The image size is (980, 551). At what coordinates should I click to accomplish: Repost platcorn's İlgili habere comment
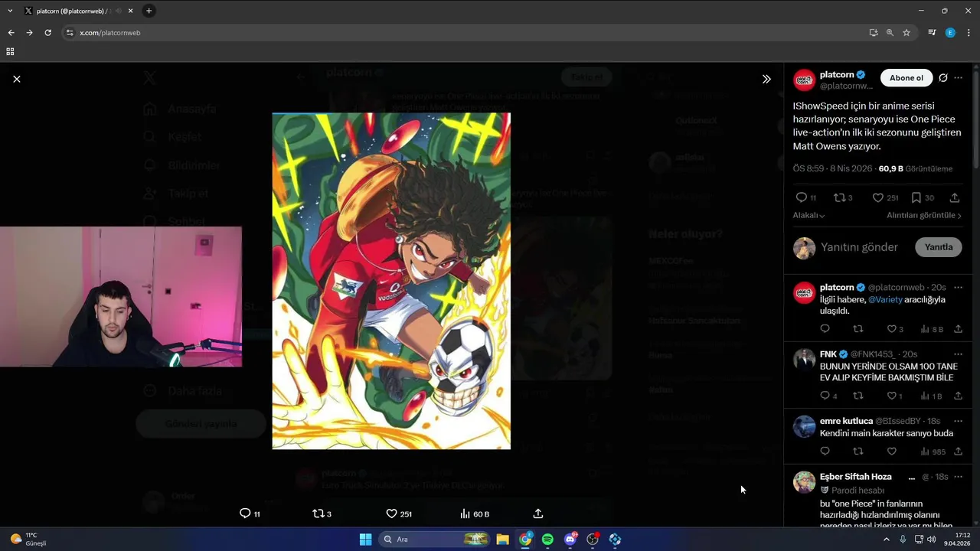point(858,329)
